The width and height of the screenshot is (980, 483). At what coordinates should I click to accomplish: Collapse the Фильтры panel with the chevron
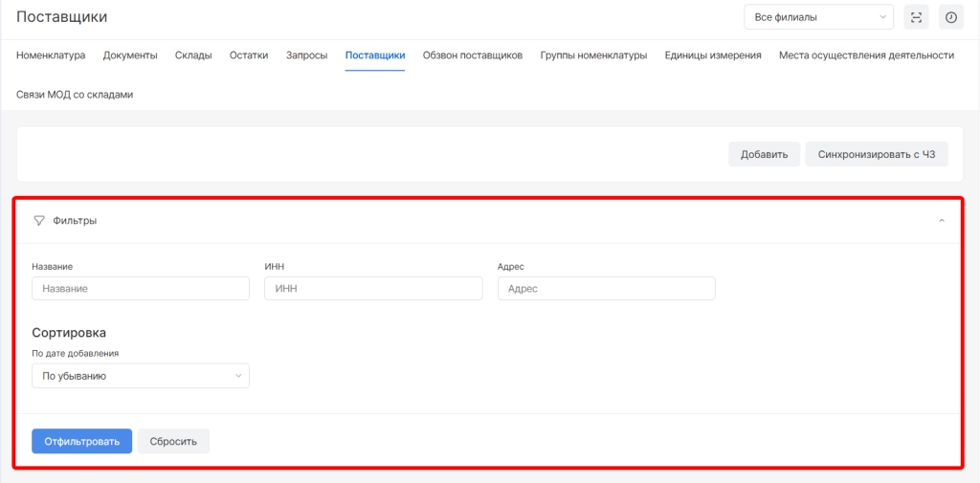point(942,220)
